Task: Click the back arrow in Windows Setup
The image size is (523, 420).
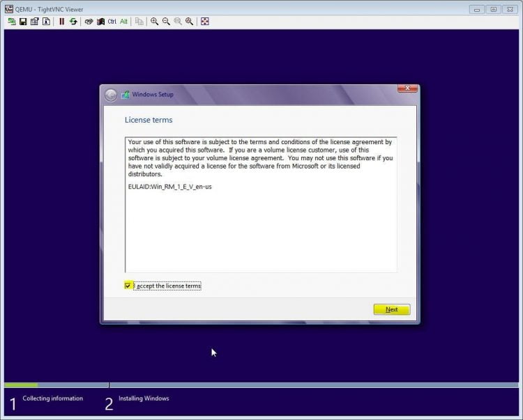Action: pos(111,95)
